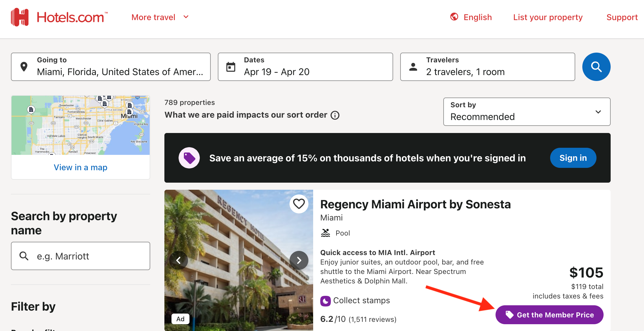Click the Sign in button
Screen dimensions: 644x331
click(x=573, y=158)
